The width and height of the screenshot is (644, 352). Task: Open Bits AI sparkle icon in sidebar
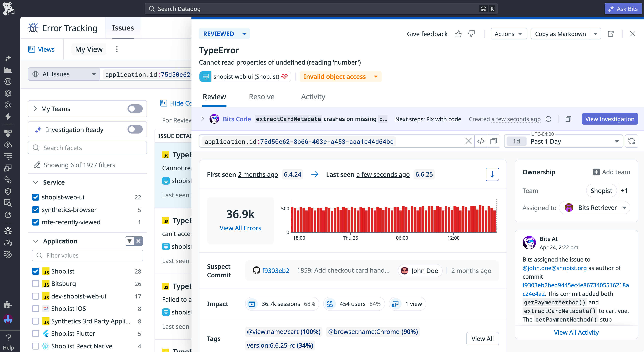(8, 58)
